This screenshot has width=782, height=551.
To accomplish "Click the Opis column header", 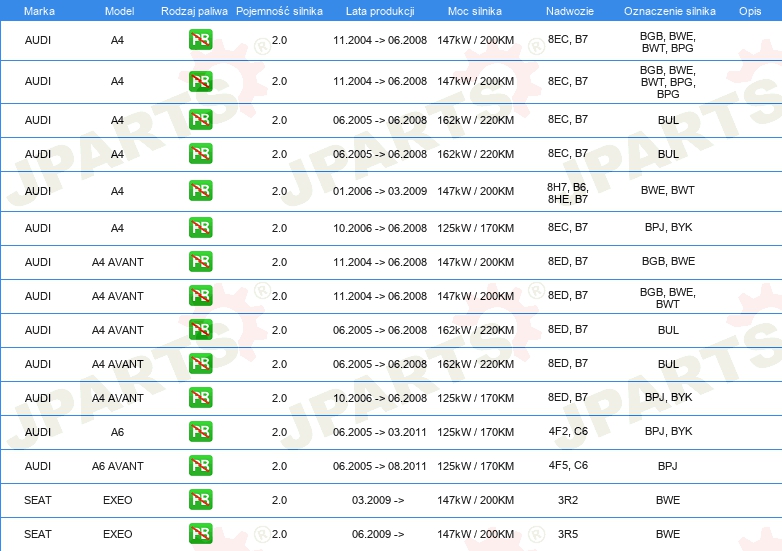I will point(750,11).
